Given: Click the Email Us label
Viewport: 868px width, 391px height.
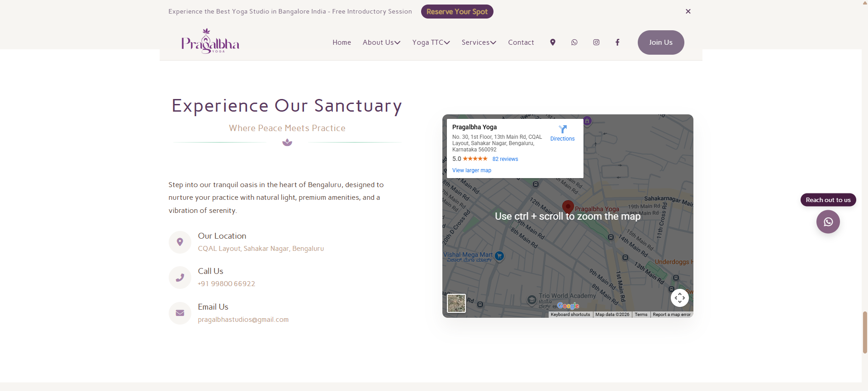Looking at the screenshot, I should tap(213, 307).
